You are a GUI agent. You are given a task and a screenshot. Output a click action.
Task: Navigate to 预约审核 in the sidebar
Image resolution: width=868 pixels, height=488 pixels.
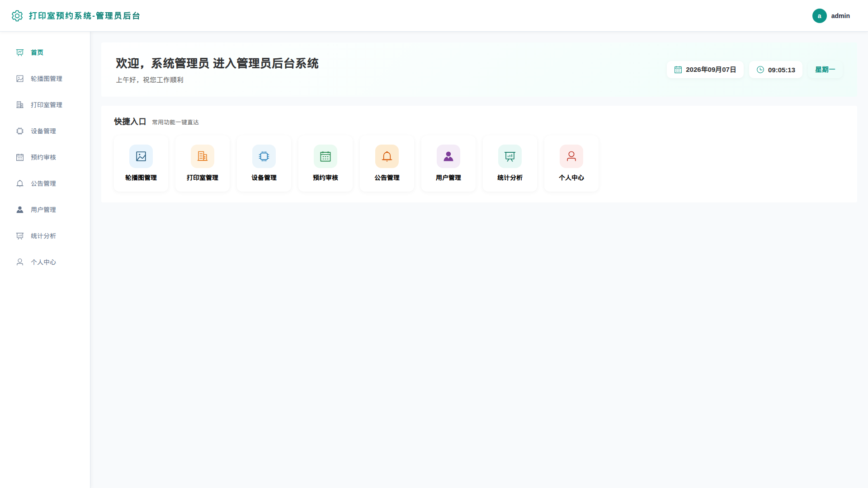click(45, 157)
